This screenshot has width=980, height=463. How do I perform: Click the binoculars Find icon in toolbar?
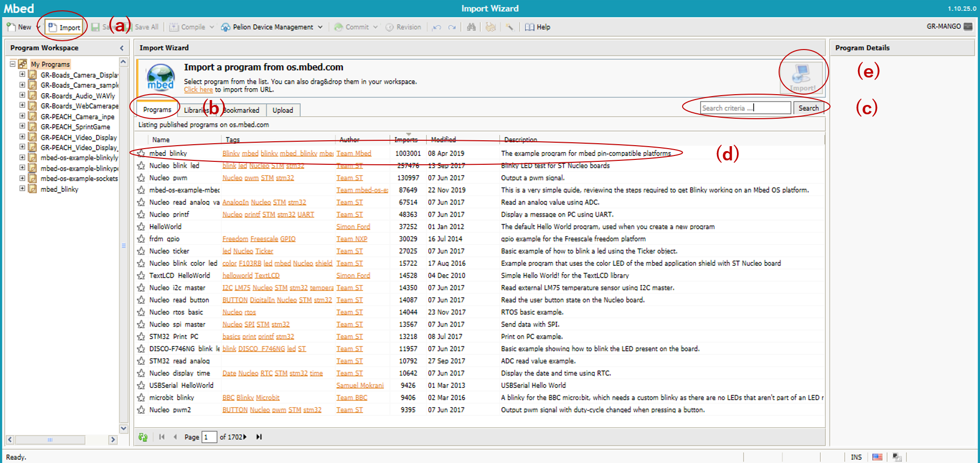(471, 27)
